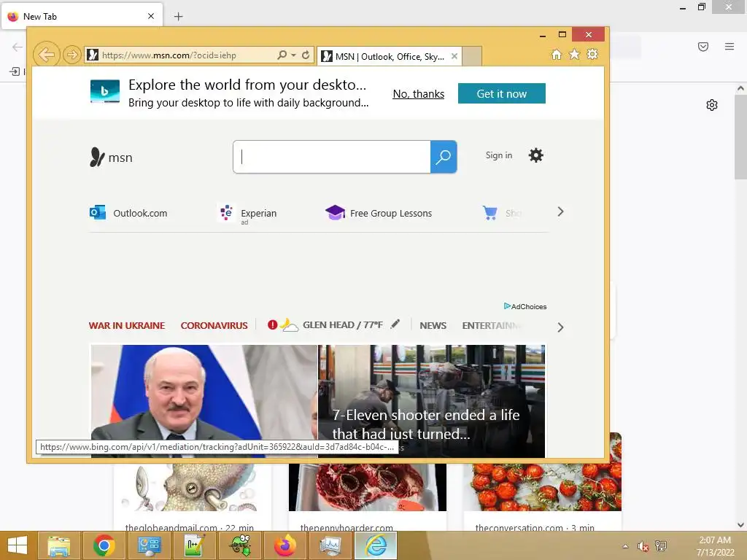Click the blue MSN search button
Viewport: 747px width, 560px height.
pos(444,157)
